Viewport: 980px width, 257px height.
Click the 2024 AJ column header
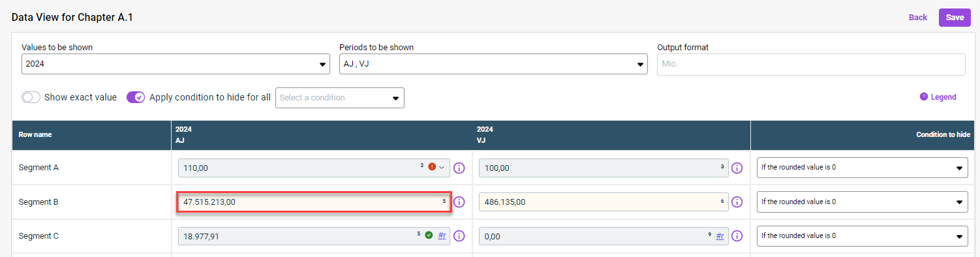(x=322, y=134)
